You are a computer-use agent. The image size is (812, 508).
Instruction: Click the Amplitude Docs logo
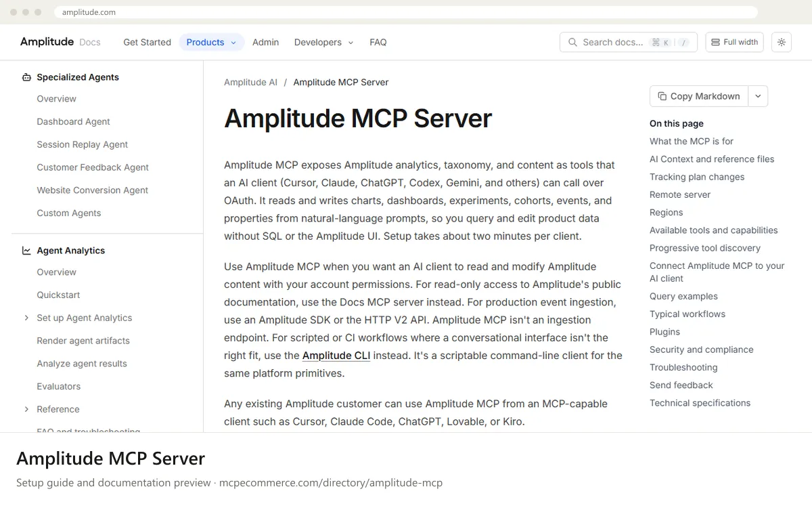[x=60, y=42]
